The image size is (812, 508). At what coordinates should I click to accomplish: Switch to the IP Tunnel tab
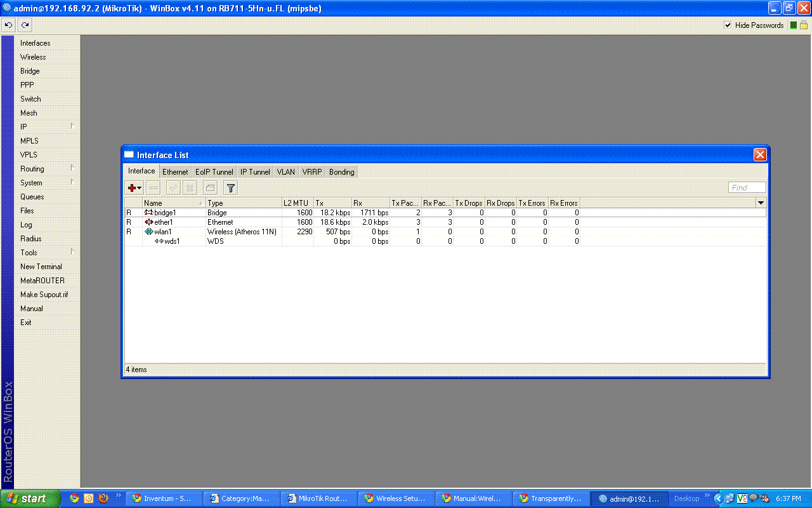click(255, 172)
